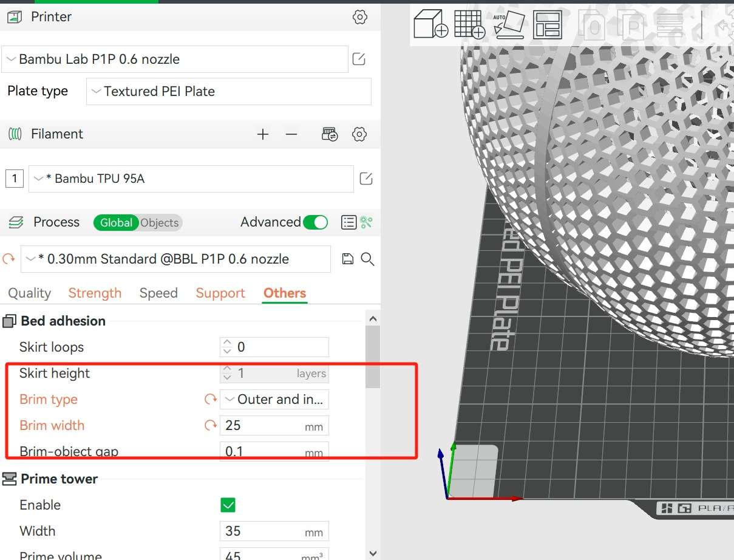The width and height of the screenshot is (734, 560).
Task: Click the Add cube object icon
Action: point(430,25)
